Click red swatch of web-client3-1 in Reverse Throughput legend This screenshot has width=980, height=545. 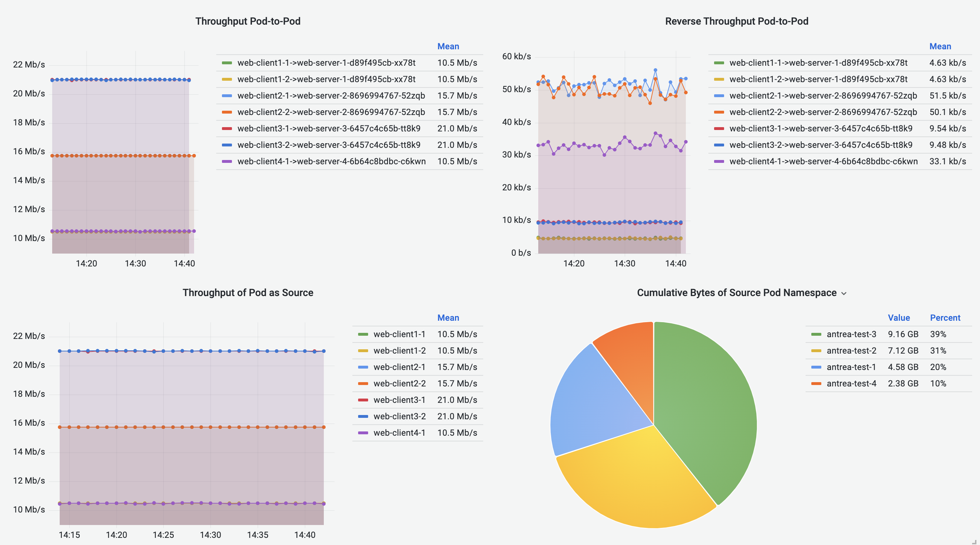[x=719, y=129]
